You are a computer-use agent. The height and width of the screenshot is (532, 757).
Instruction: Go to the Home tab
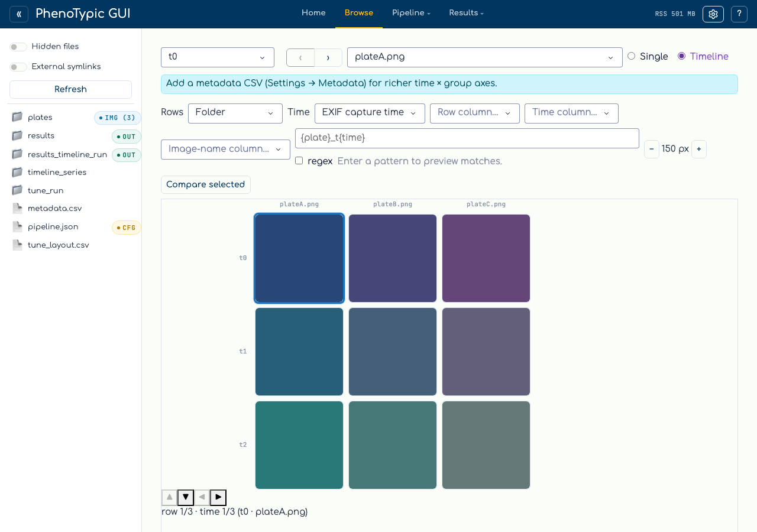click(x=313, y=13)
